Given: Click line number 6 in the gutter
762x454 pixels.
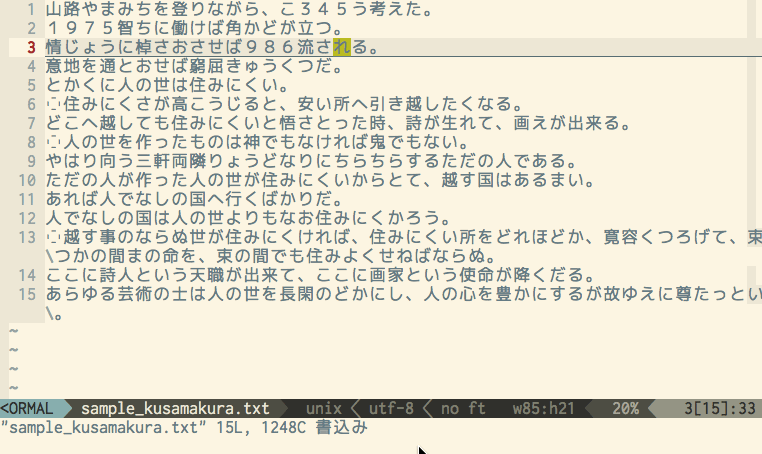Looking at the screenshot, I should click(32, 104).
